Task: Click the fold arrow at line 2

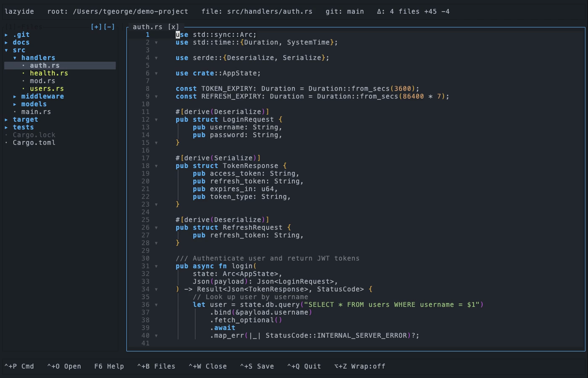Action: [x=156, y=43]
